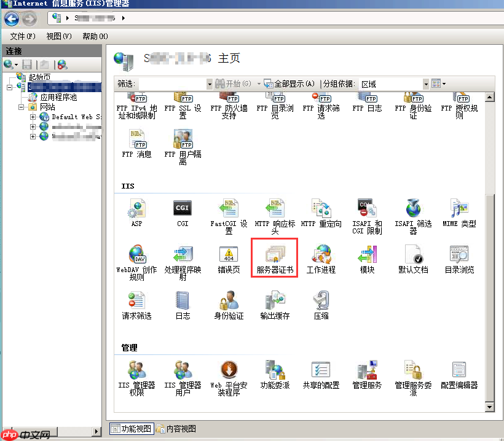This screenshot has width=504, height=441.
Task: Open IIS 管理器权限
Action: tap(136, 378)
